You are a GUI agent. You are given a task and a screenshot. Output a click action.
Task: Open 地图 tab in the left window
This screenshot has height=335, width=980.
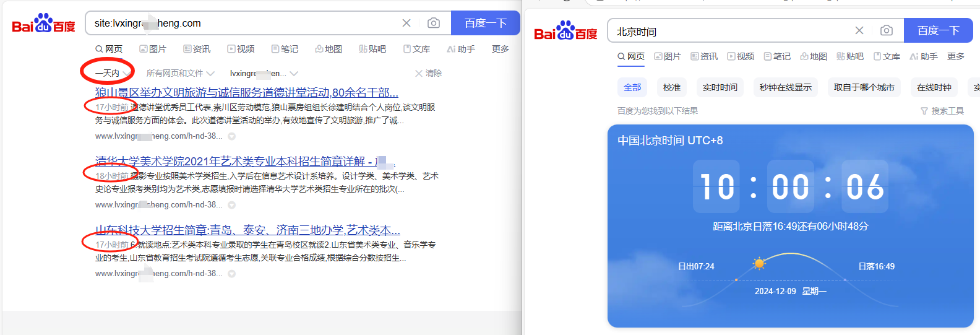click(329, 49)
